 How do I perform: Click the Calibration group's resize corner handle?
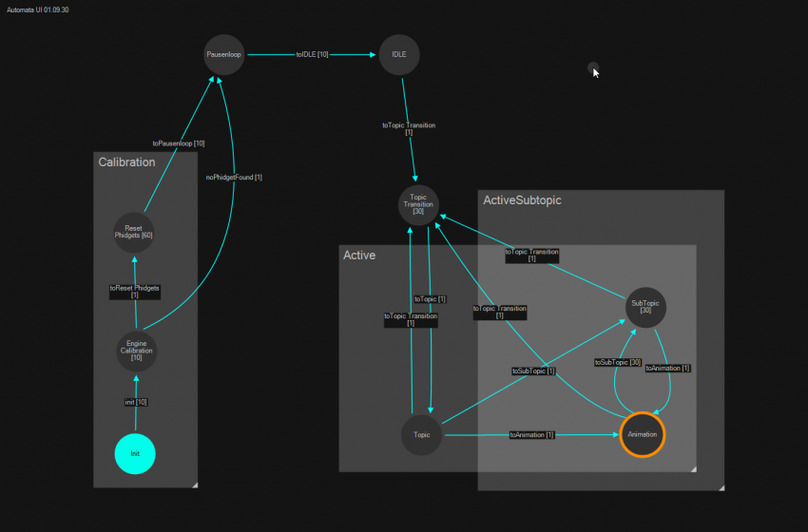194,484
